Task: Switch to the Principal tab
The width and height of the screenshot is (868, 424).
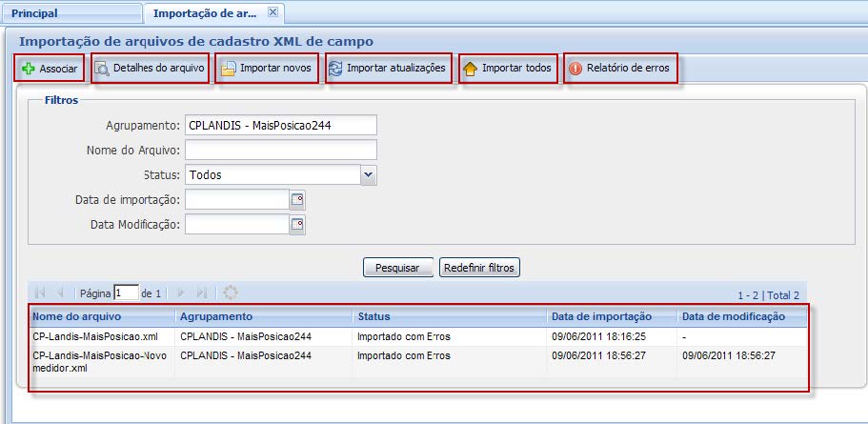Action: [35, 13]
